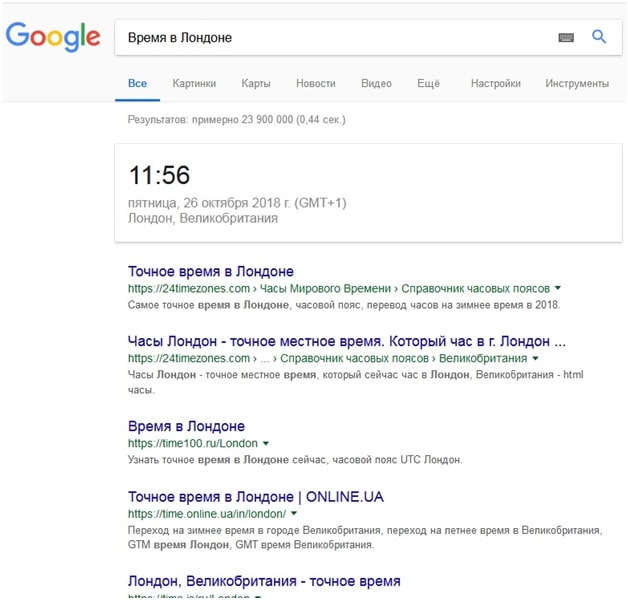Open the Новости tab

coord(316,84)
